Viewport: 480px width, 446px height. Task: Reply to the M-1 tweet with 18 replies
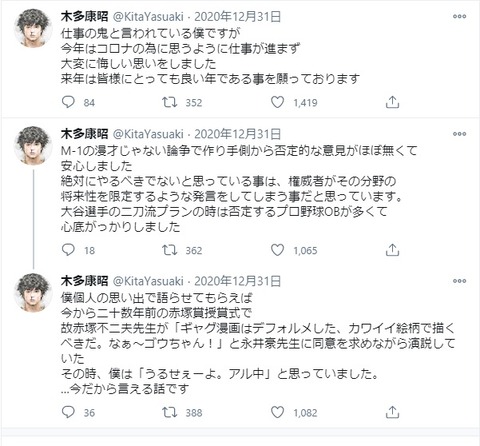68,250
